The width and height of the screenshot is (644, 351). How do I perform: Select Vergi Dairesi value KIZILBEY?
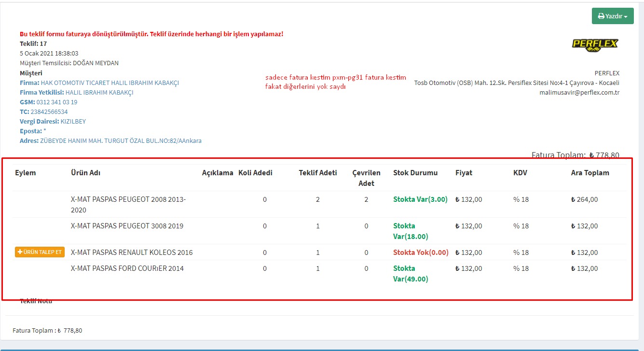pyautogui.click(x=73, y=121)
